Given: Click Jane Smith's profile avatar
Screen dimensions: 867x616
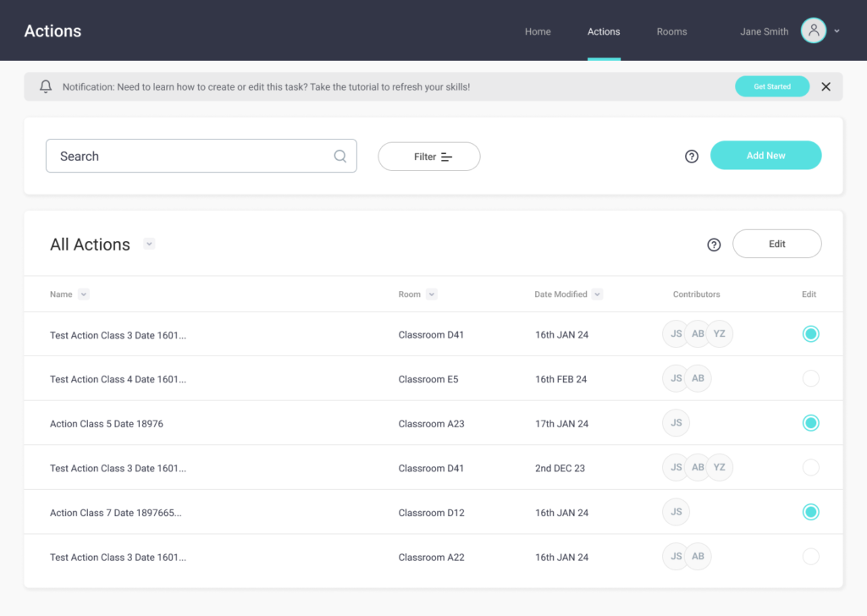Looking at the screenshot, I should pyautogui.click(x=813, y=31).
